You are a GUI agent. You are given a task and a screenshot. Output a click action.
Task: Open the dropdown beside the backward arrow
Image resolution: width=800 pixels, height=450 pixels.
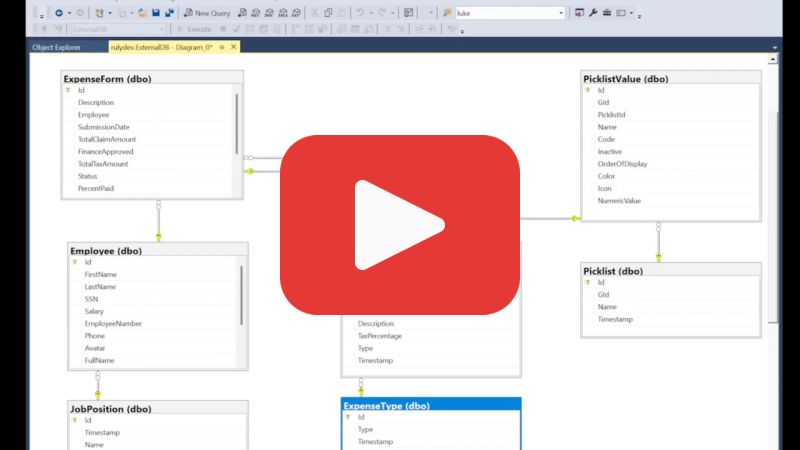point(69,13)
